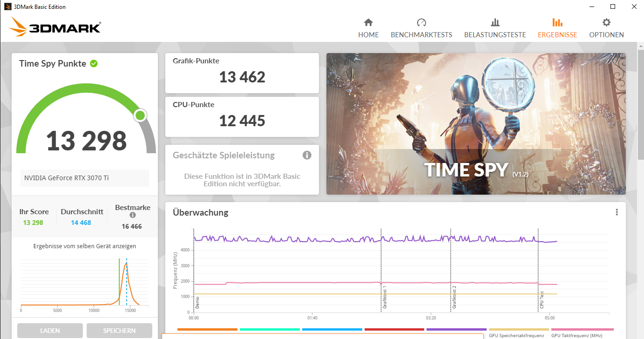Click the bar chart icon above BELASTUNGSTESTE
The height and width of the screenshot is (339, 644).
click(x=495, y=22)
